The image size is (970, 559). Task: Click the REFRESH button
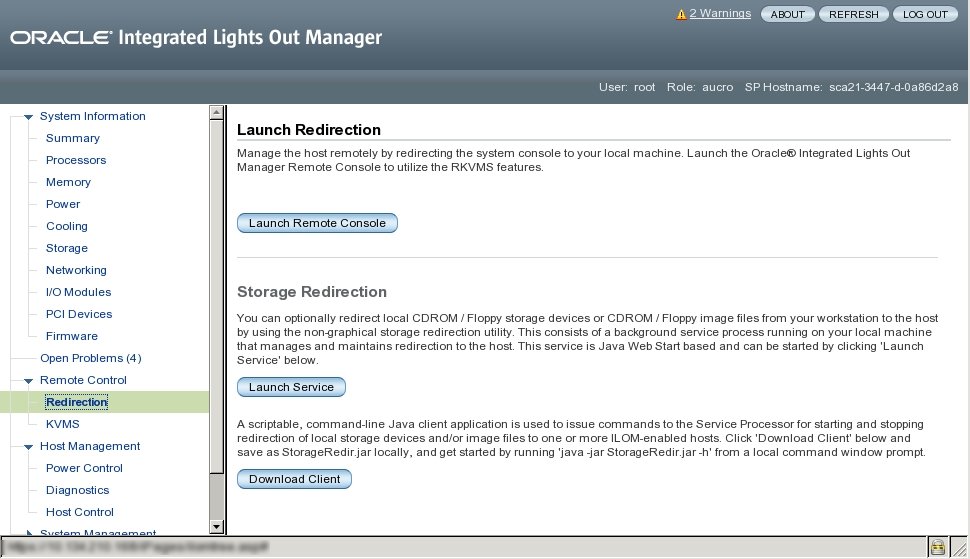[854, 14]
